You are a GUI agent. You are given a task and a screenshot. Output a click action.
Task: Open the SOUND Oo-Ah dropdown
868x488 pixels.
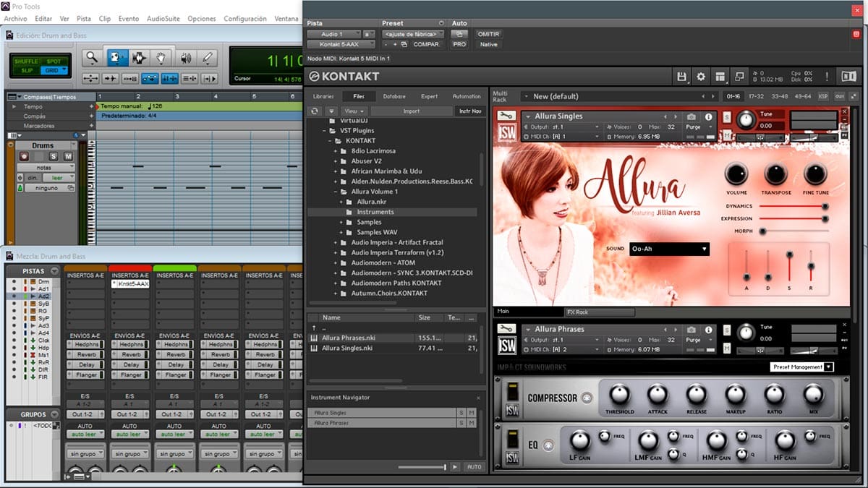669,249
